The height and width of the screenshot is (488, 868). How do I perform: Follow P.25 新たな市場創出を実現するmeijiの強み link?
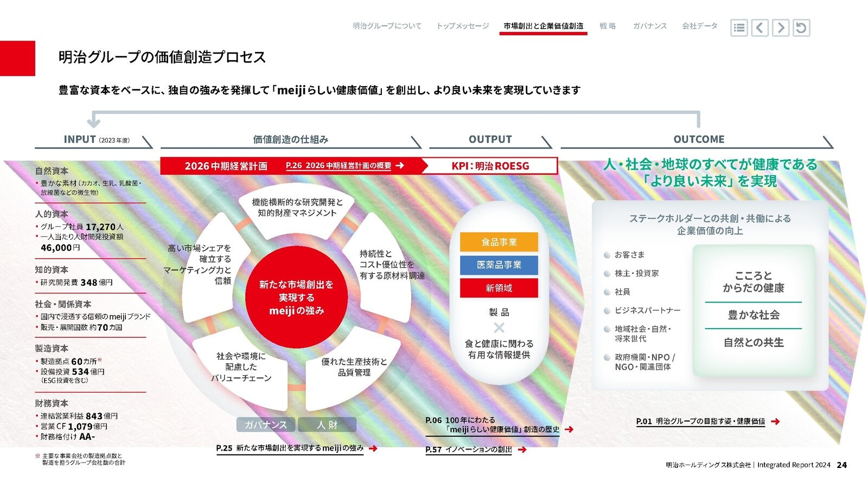pos(290,448)
